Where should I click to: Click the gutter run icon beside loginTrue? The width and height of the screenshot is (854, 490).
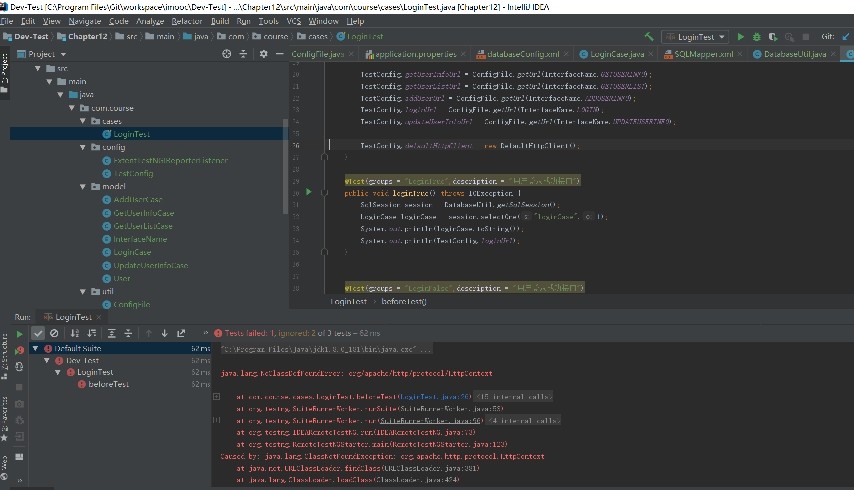(308, 191)
